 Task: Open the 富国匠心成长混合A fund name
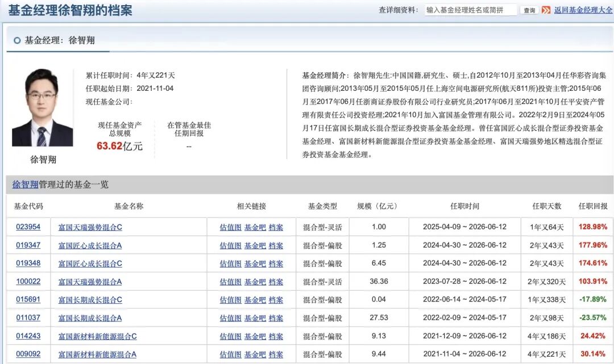tap(90, 245)
